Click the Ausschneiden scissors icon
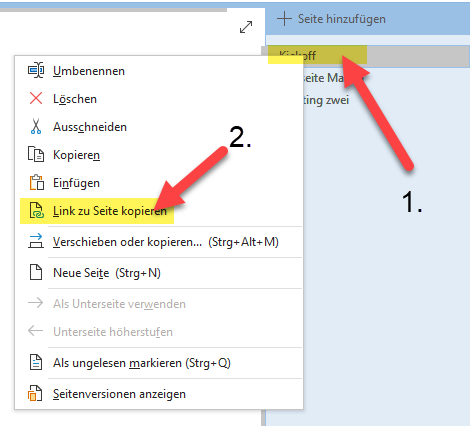The height and width of the screenshot is (426, 470). tap(36, 127)
